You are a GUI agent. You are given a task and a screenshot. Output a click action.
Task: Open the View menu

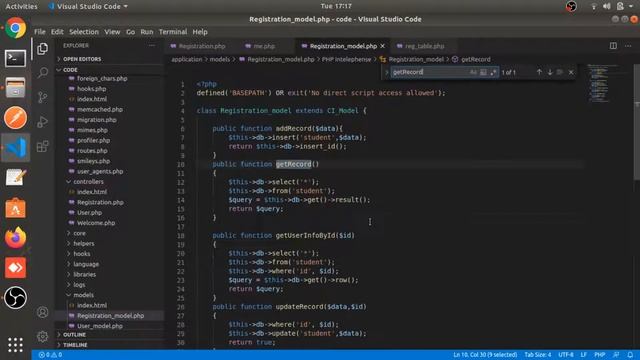[x=112, y=32]
